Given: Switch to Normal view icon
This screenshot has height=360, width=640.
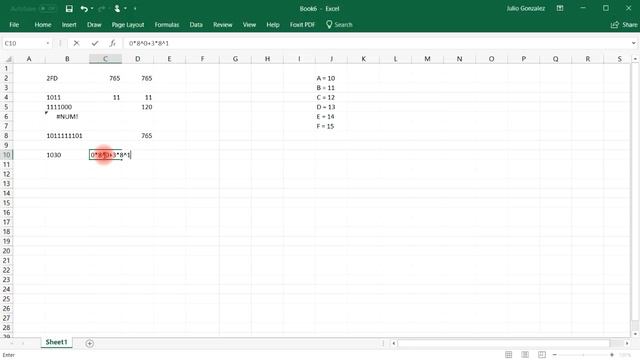Looking at the screenshot, I should (509, 355).
